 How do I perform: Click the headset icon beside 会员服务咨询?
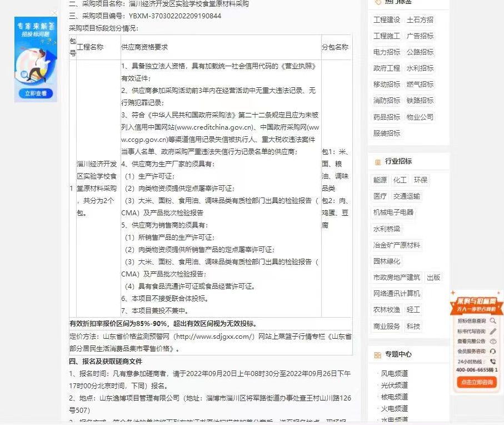click(493, 351)
